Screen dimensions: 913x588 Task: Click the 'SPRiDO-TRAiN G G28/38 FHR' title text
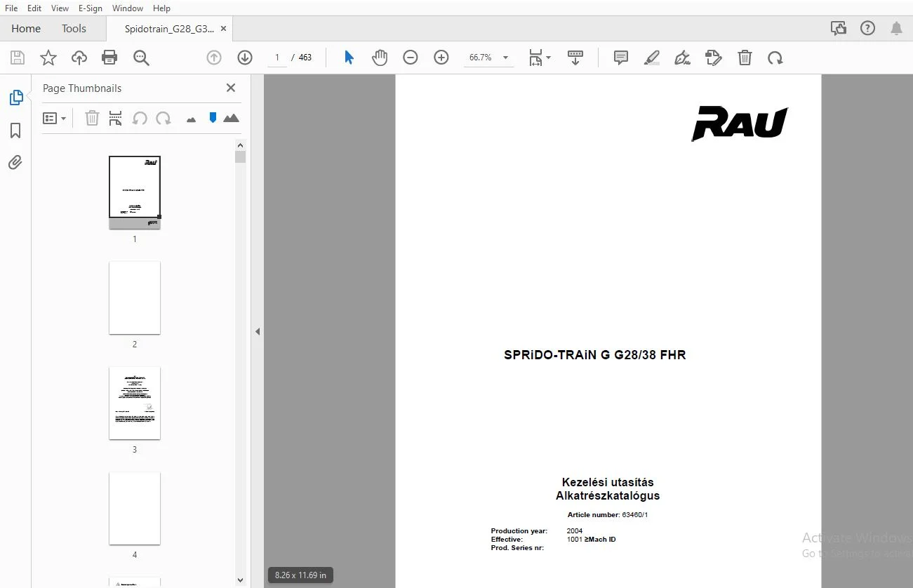coord(595,355)
